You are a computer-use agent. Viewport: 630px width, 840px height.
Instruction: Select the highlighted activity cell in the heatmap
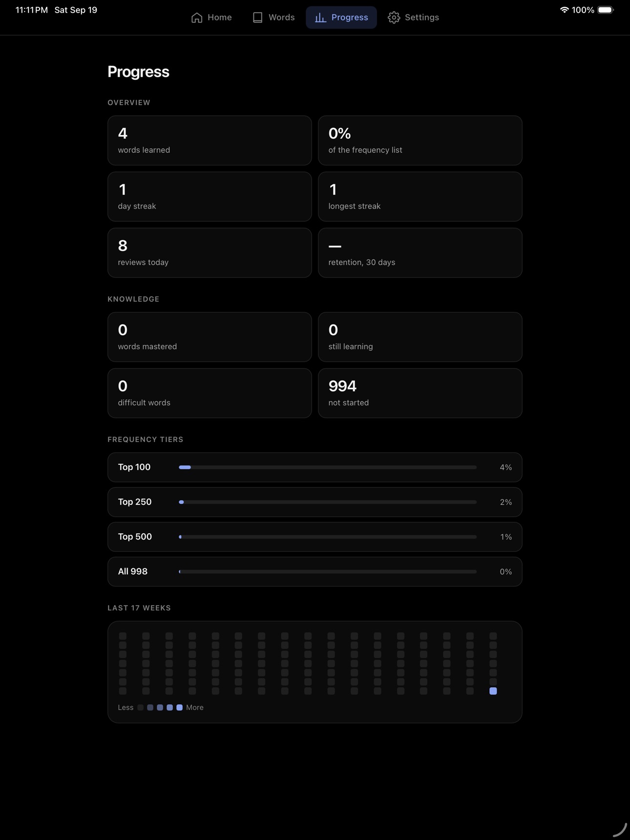point(493,691)
